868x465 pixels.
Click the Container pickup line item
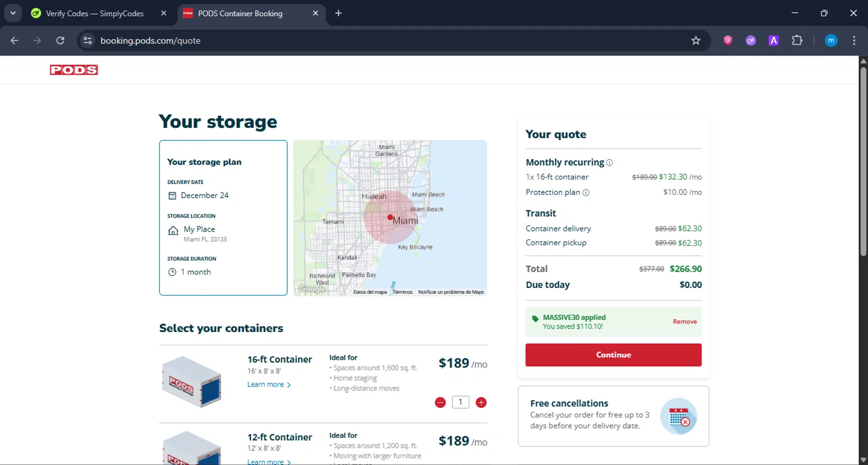613,243
